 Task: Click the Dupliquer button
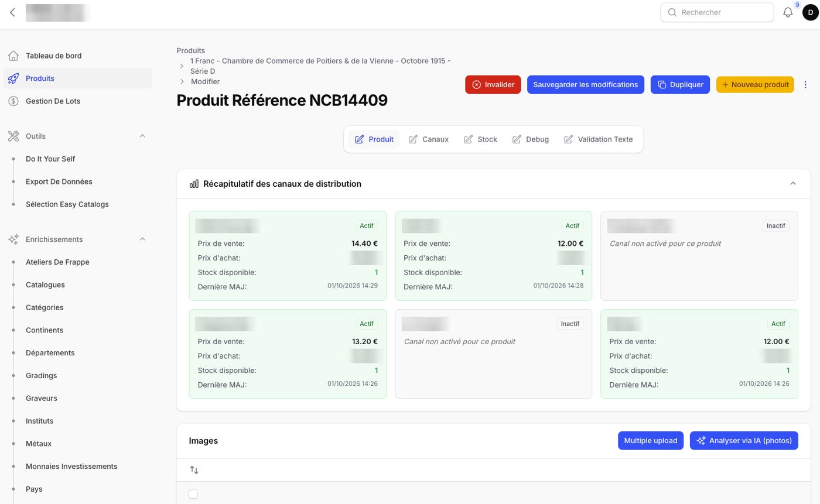(x=680, y=85)
